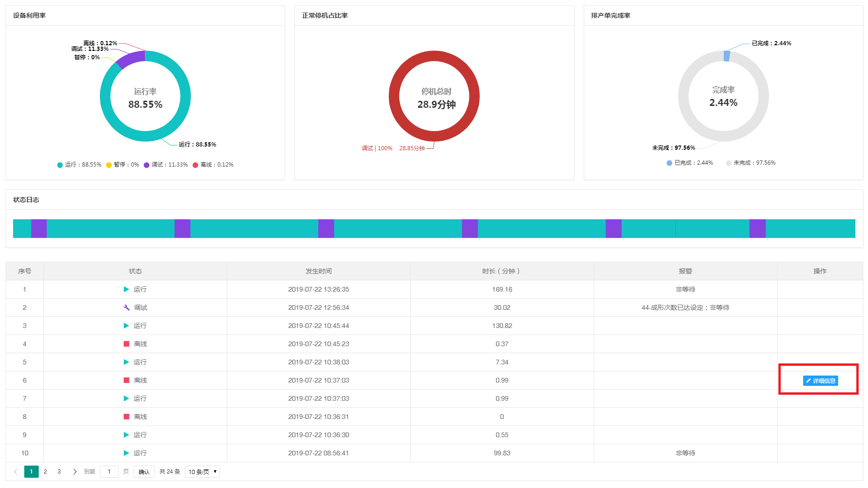The image size is (868, 488).
Task: Click the page number jump input field
Action: [109, 472]
